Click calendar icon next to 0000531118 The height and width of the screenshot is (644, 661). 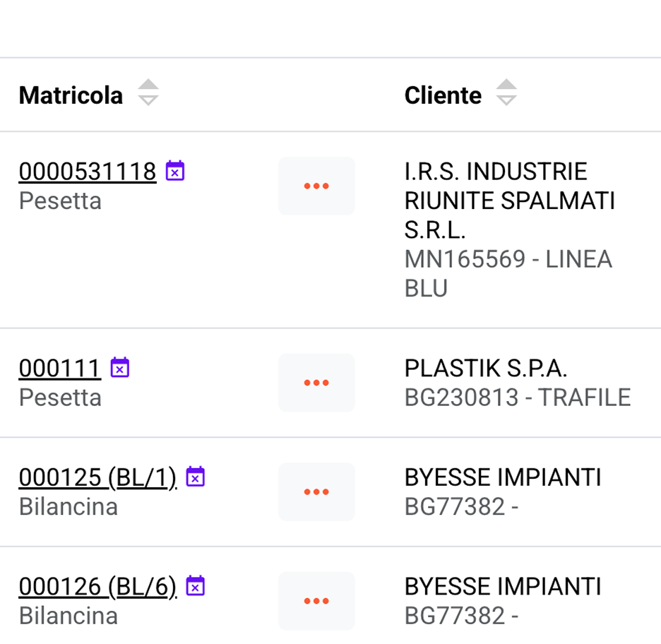[175, 171]
